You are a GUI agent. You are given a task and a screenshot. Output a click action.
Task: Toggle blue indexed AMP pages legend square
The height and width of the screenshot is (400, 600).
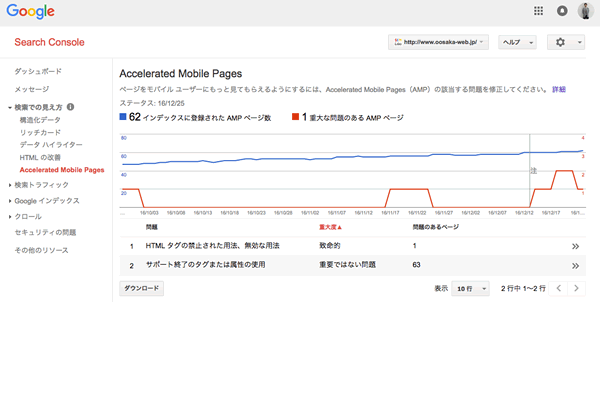pyautogui.click(x=123, y=117)
